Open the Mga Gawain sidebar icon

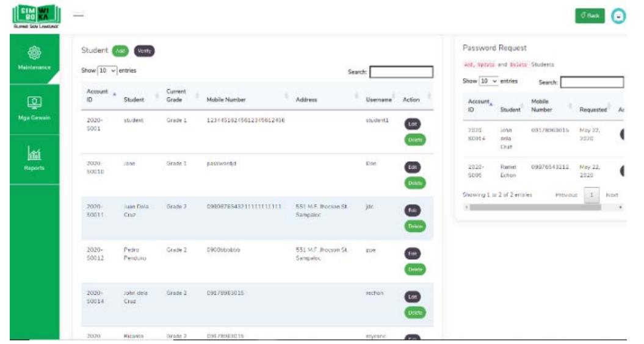34,102
